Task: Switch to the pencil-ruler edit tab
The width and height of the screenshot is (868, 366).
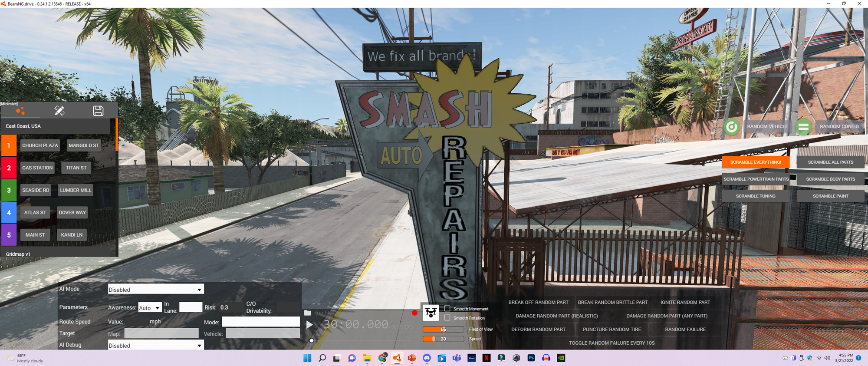Action: pyautogui.click(x=59, y=111)
